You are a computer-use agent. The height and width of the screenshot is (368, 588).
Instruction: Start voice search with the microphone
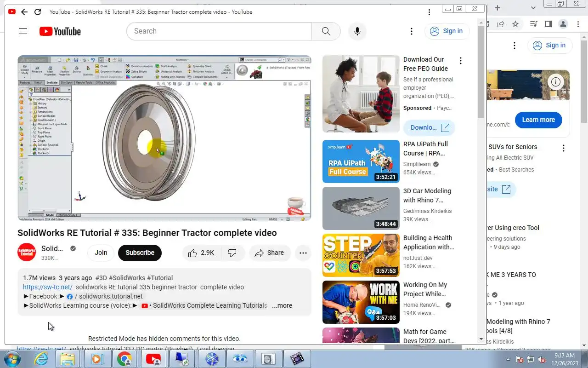(357, 31)
